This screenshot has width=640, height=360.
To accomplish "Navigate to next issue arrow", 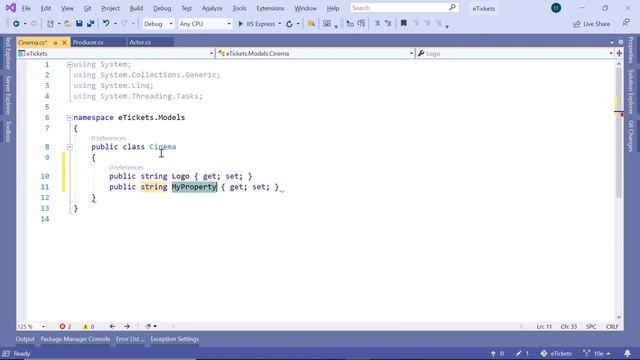I will point(127,327).
